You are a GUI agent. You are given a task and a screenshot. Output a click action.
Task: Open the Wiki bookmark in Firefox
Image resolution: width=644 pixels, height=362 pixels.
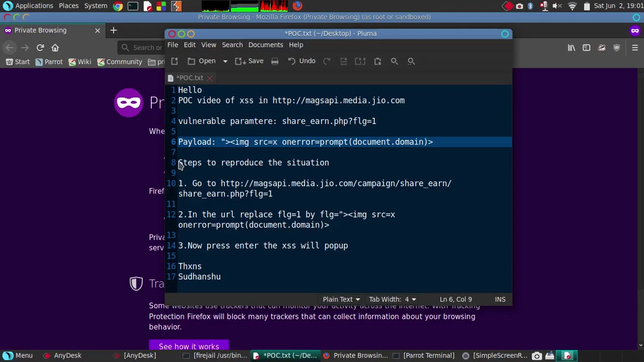80,62
